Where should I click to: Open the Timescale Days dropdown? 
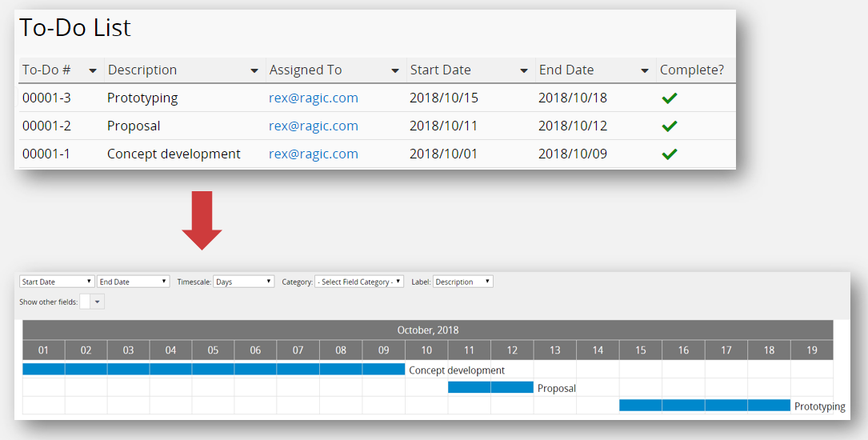tap(244, 282)
